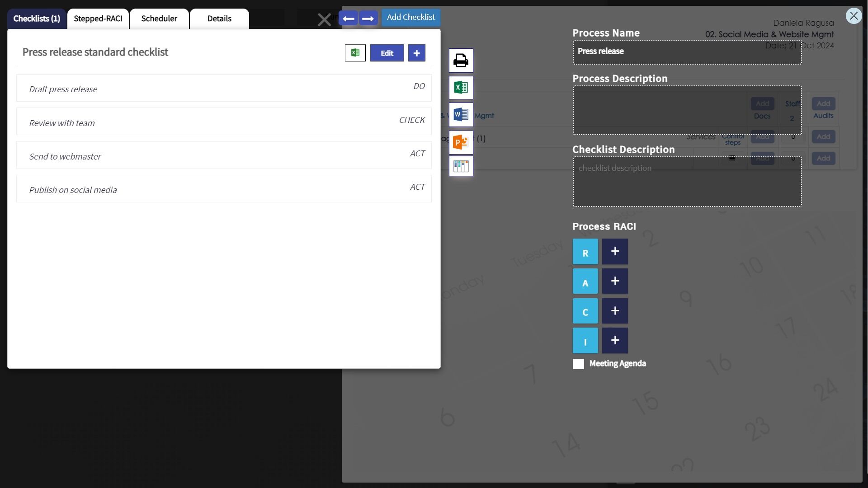Image resolution: width=868 pixels, height=488 pixels.
Task: Add an Informed person with plus button
Action: pos(615,341)
